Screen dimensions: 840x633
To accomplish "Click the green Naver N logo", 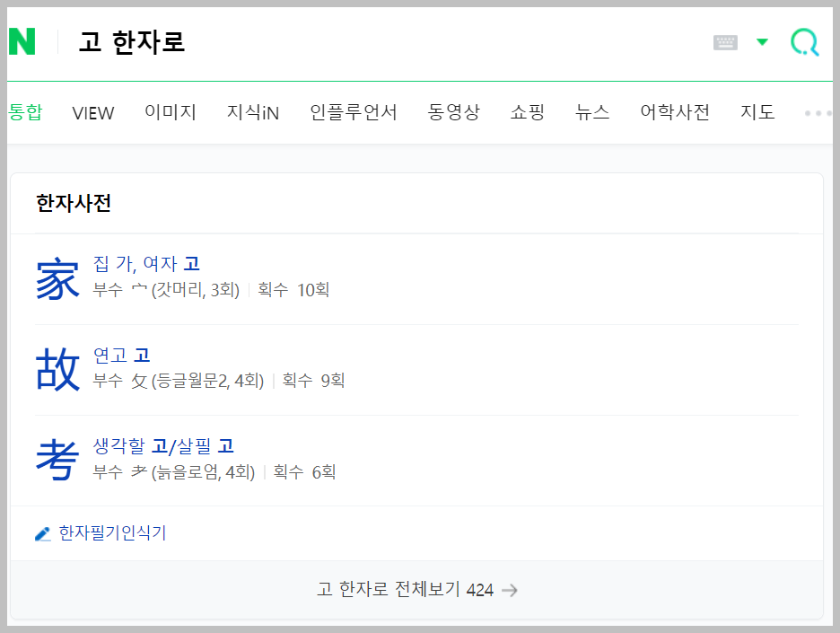I will (x=22, y=41).
